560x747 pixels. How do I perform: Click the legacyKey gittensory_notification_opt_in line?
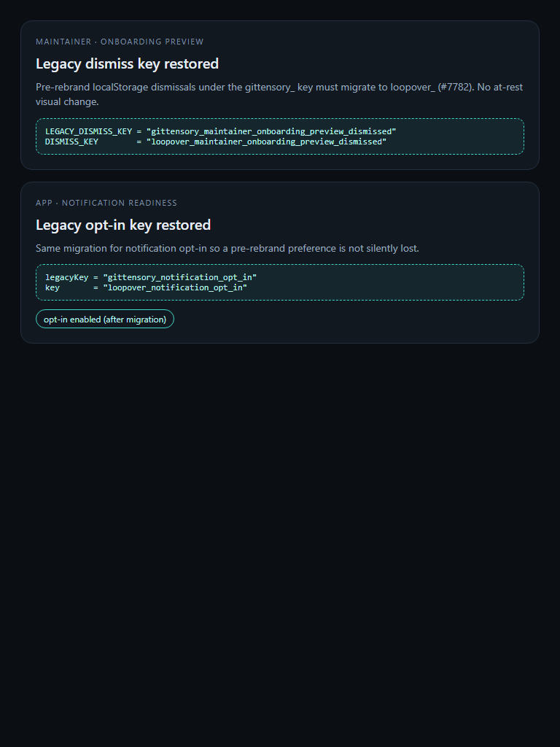click(x=151, y=277)
